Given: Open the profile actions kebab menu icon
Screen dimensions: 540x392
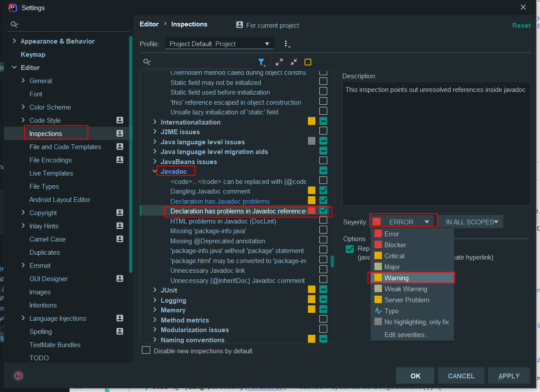Looking at the screenshot, I should (x=287, y=44).
